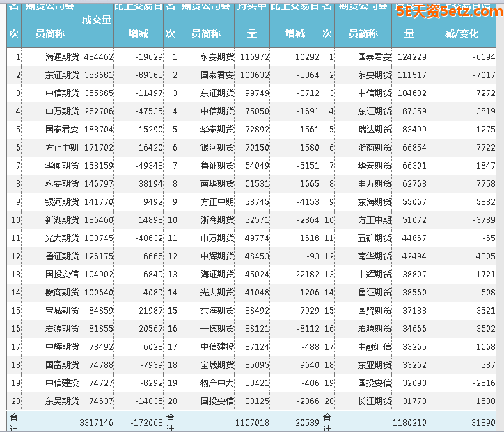Click the value 116972 for 永安期货
Screen dimensions: 504x432
253,57
